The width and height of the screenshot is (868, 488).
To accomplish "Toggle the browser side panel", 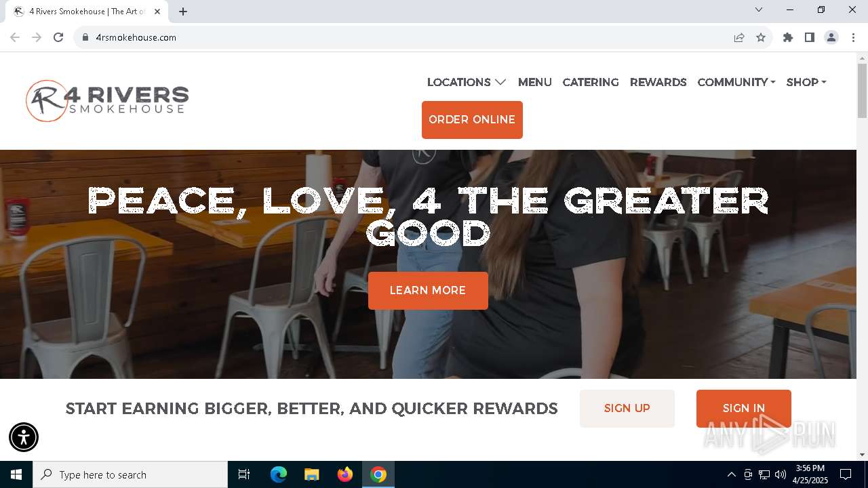I will click(810, 37).
